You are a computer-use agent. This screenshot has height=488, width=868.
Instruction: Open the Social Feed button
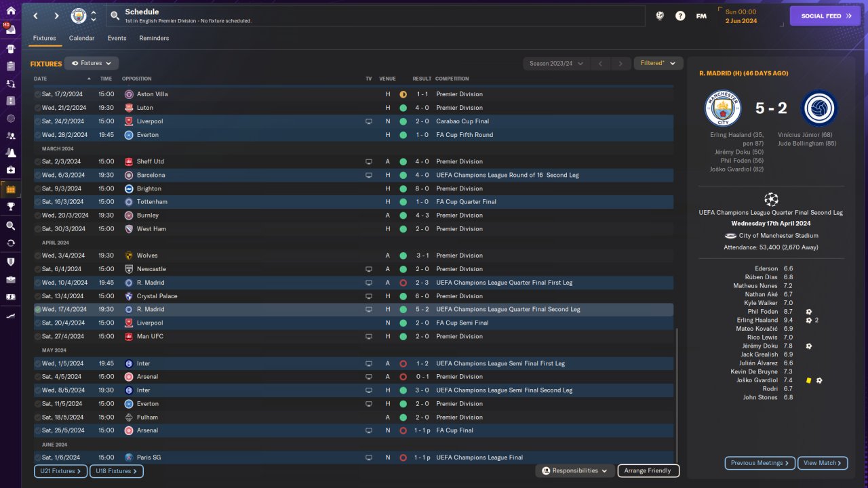(825, 16)
